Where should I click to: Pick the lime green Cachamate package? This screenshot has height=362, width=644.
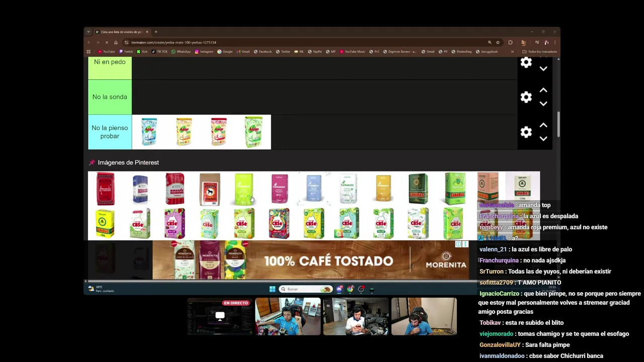[x=244, y=189]
